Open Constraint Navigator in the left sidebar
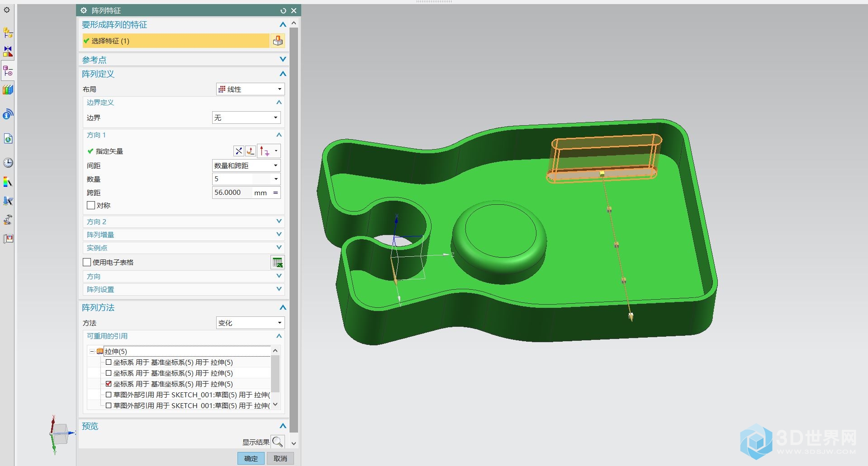The width and height of the screenshot is (868, 466). (x=8, y=52)
